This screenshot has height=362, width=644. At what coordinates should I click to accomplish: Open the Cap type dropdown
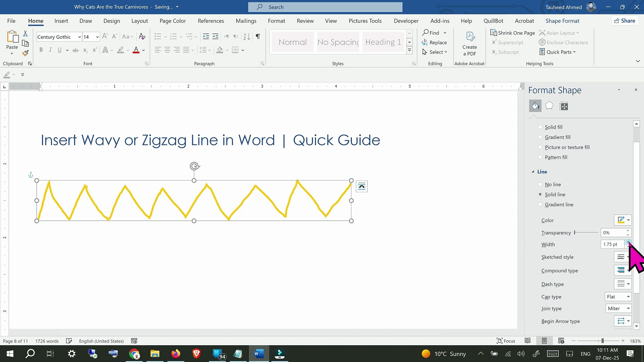(x=618, y=297)
